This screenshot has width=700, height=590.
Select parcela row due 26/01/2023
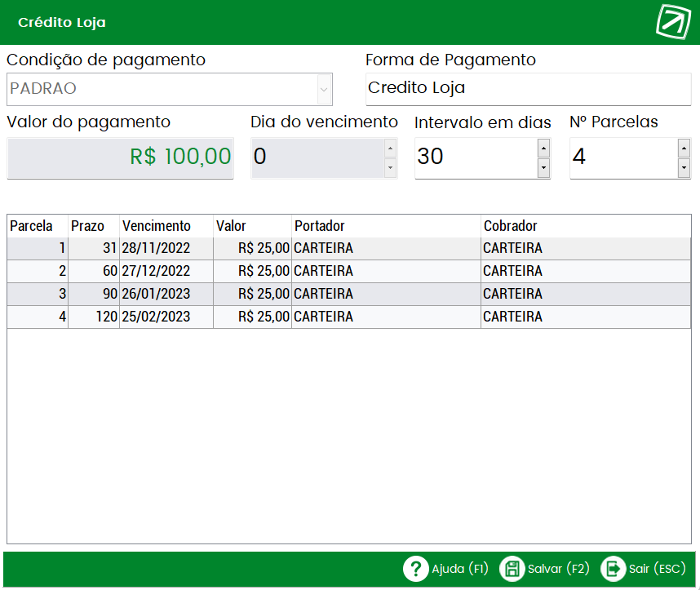pos(348,294)
